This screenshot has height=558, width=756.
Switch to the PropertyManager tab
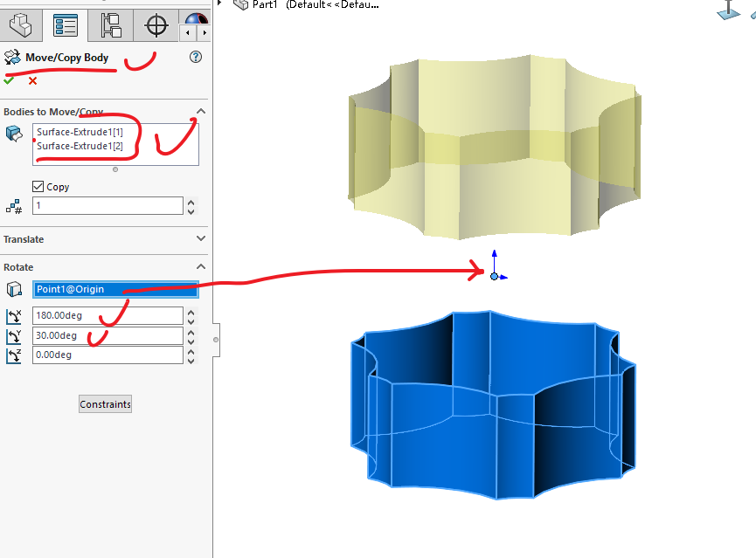(66, 25)
